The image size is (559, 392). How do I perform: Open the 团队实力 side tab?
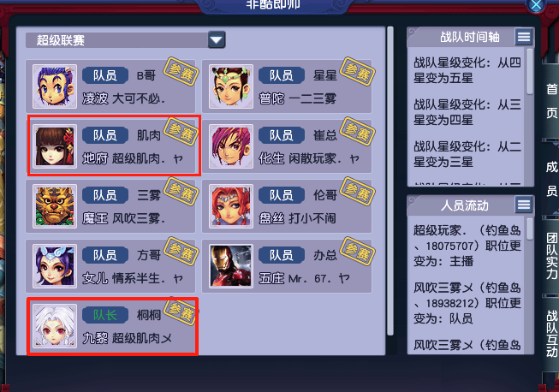[551, 256]
